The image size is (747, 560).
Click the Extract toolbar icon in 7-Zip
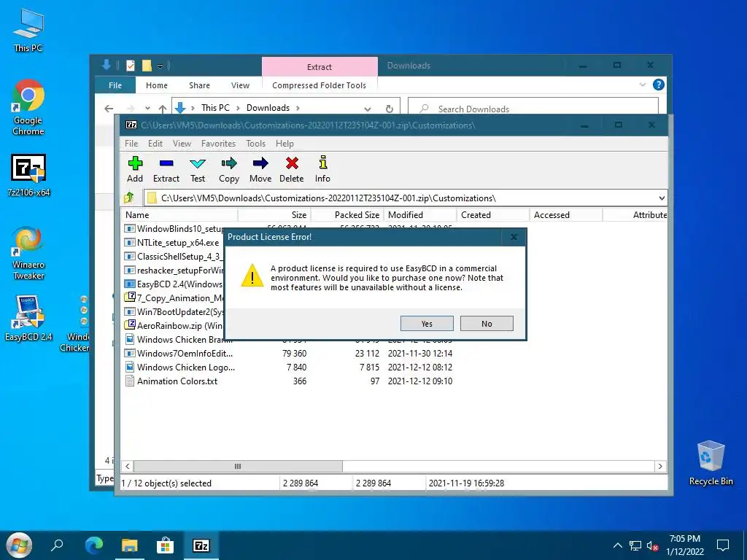point(166,169)
